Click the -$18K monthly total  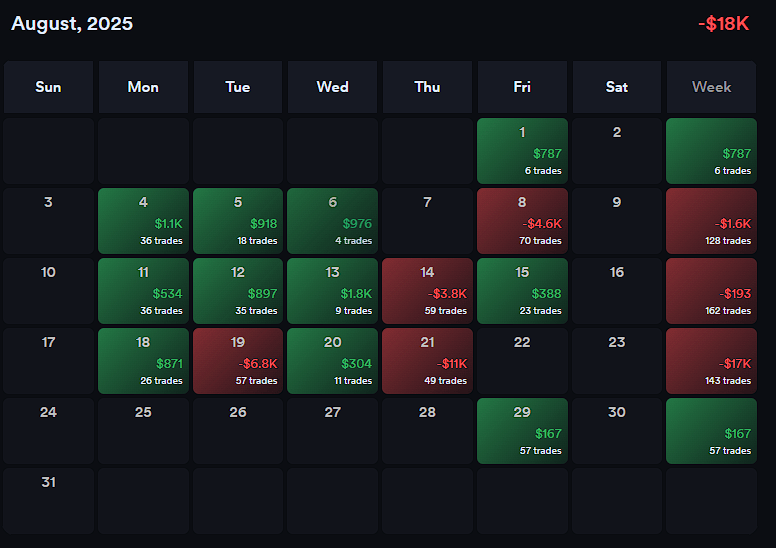pos(726,24)
